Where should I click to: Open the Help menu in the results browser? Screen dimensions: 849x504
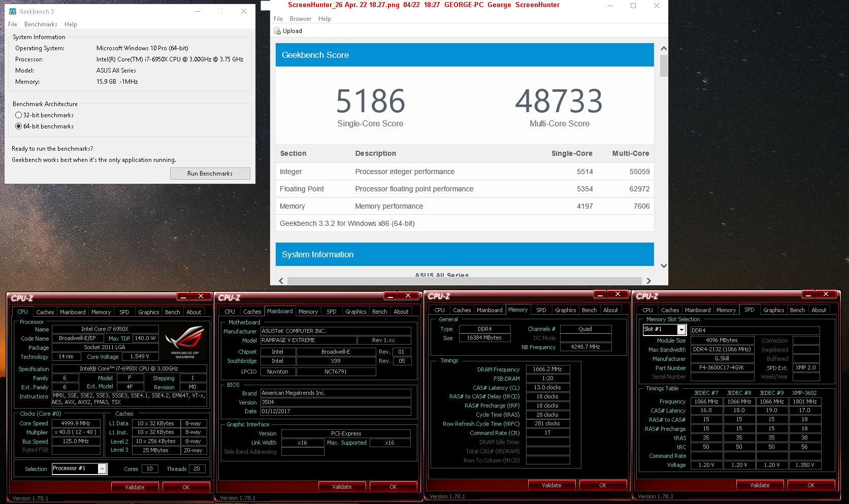pyautogui.click(x=324, y=19)
